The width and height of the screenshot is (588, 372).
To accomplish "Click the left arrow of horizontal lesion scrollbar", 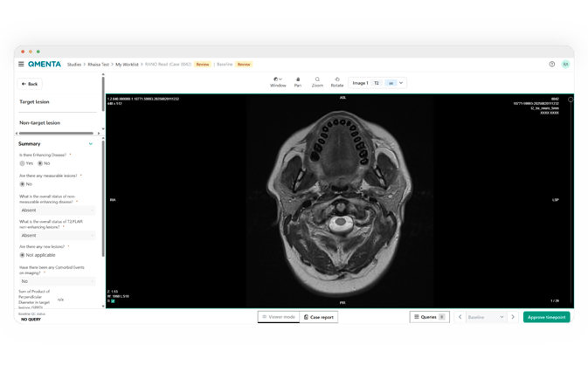I will [x=17, y=133].
